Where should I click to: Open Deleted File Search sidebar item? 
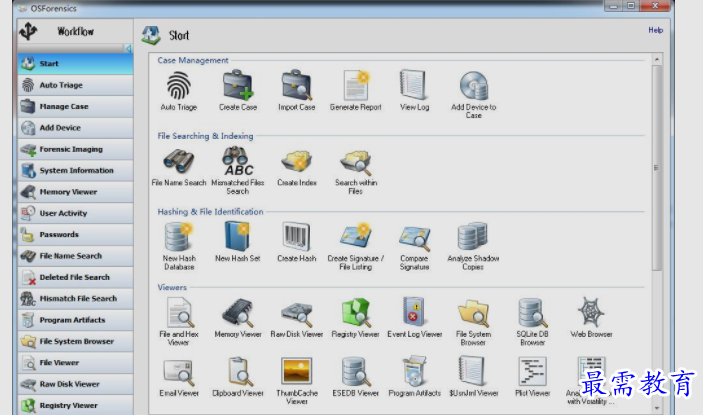(x=75, y=277)
